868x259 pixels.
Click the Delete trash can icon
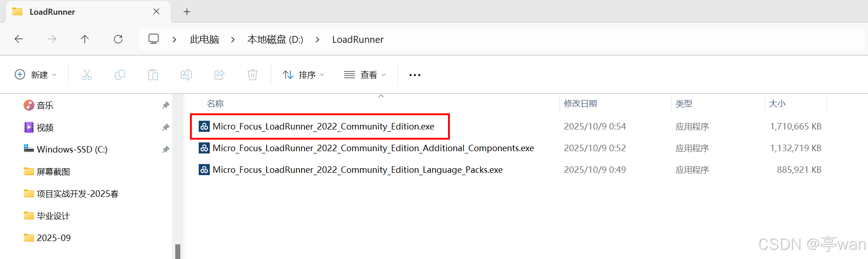[253, 75]
